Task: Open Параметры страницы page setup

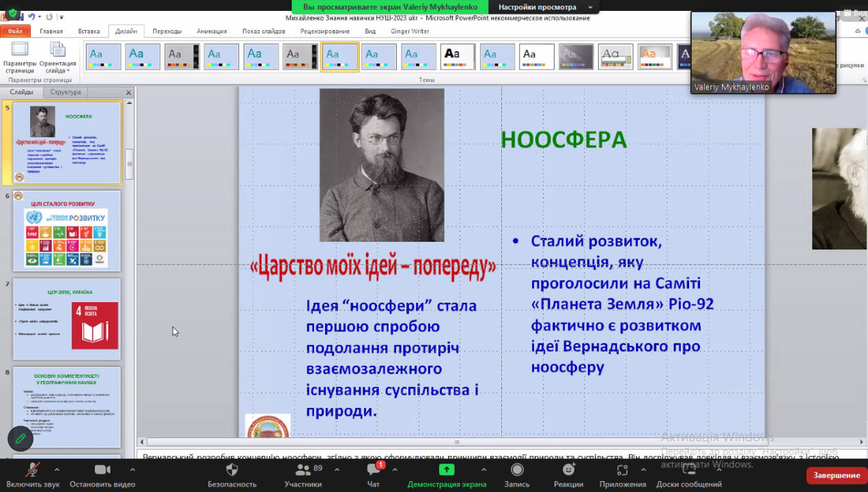Action: click(20, 58)
